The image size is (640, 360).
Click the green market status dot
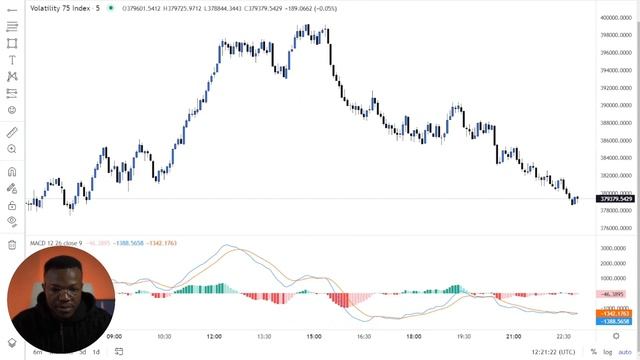pyautogui.click(x=111, y=8)
